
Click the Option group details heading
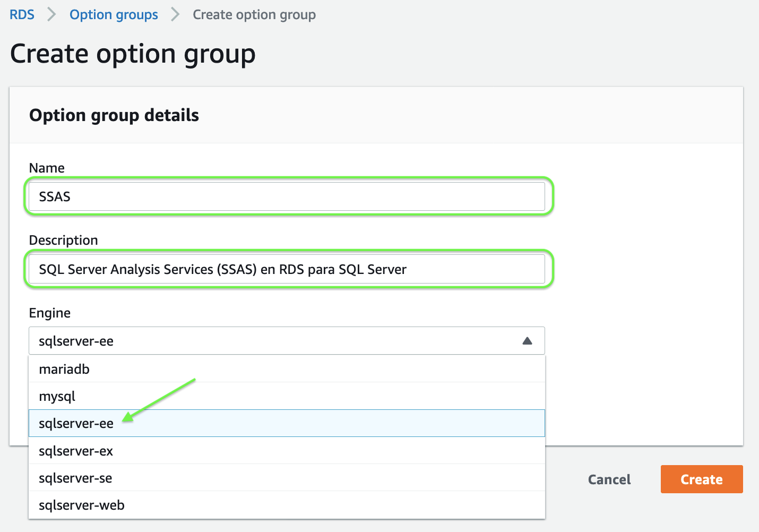pyautogui.click(x=114, y=115)
